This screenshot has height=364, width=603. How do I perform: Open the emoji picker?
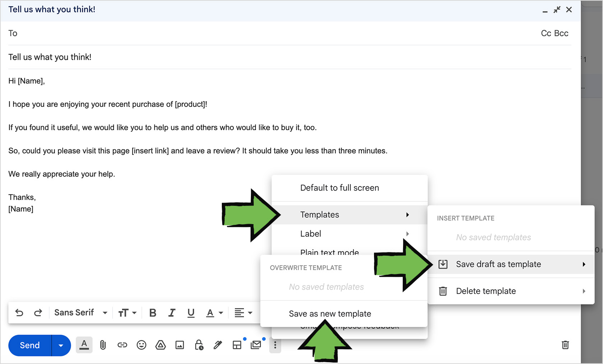pyautogui.click(x=141, y=345)
